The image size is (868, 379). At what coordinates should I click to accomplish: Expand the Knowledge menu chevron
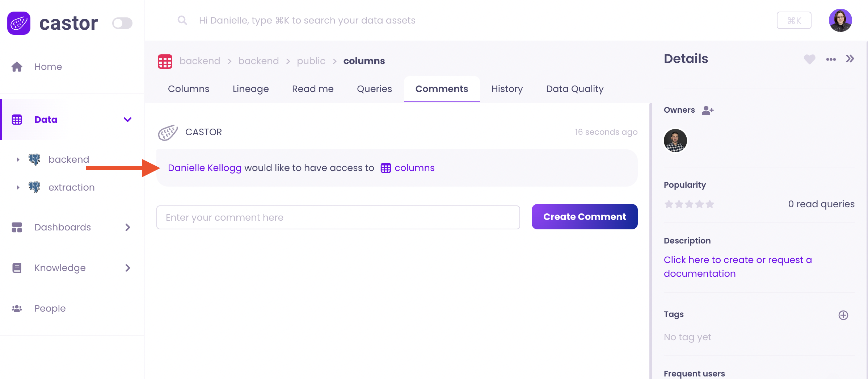coord(127,268)
